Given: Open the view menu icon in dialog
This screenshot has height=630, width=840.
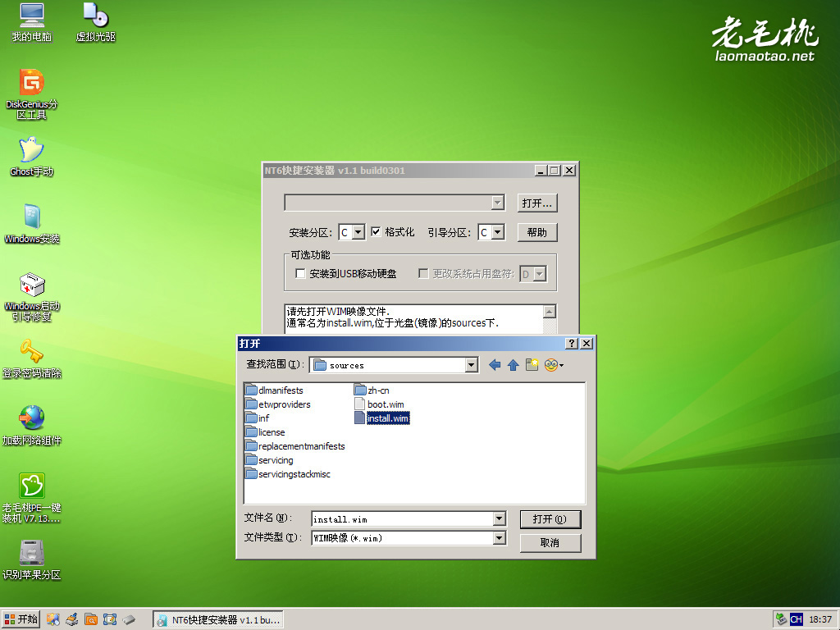Looking at the screenshot, I should (x=554, y=365).
